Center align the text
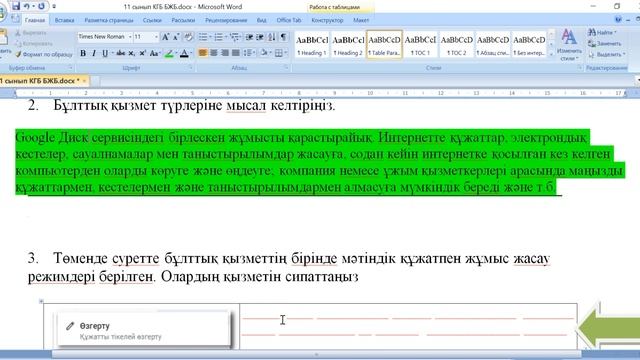 pos(213,53)
